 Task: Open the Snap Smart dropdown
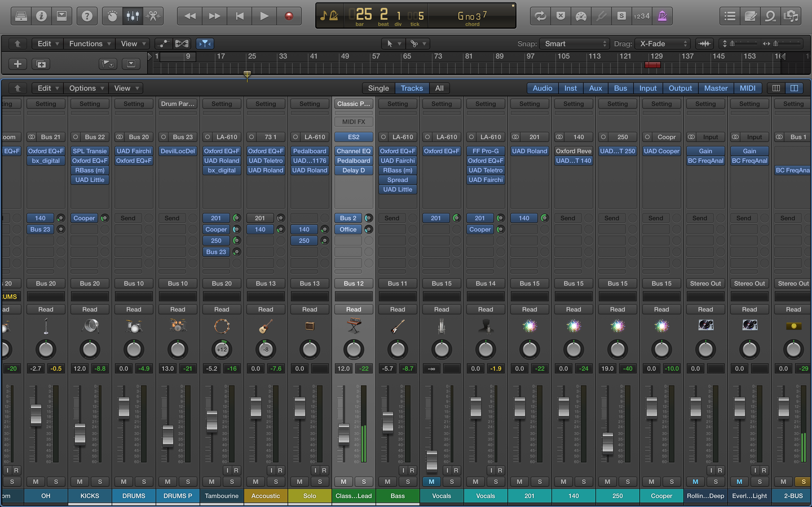[x=575, y=44]
